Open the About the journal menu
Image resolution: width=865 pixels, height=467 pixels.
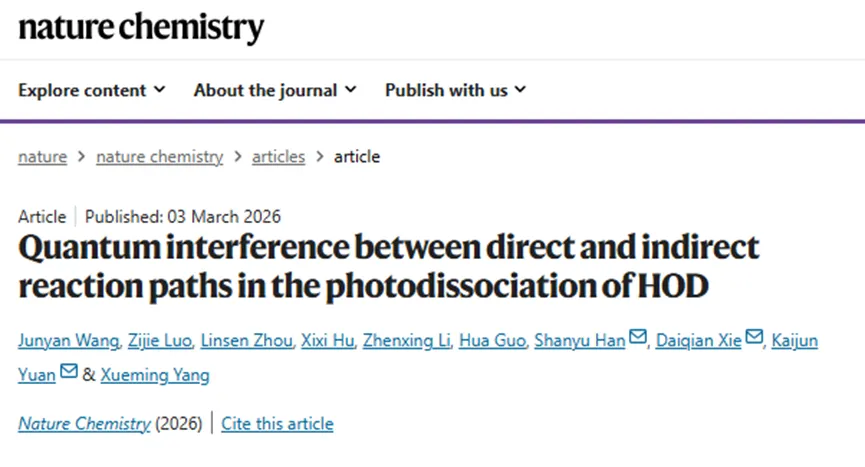(x=275, y=90)
